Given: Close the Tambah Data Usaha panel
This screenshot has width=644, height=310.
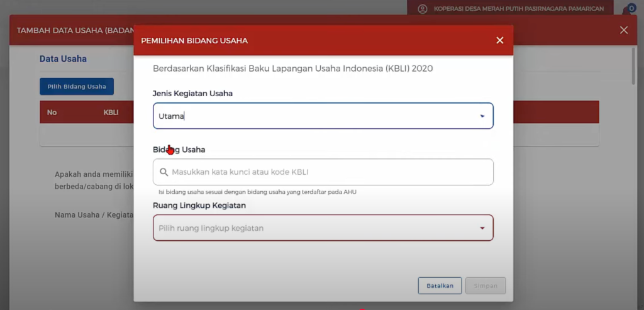Looking at the screenshot, I should (623, 30).
